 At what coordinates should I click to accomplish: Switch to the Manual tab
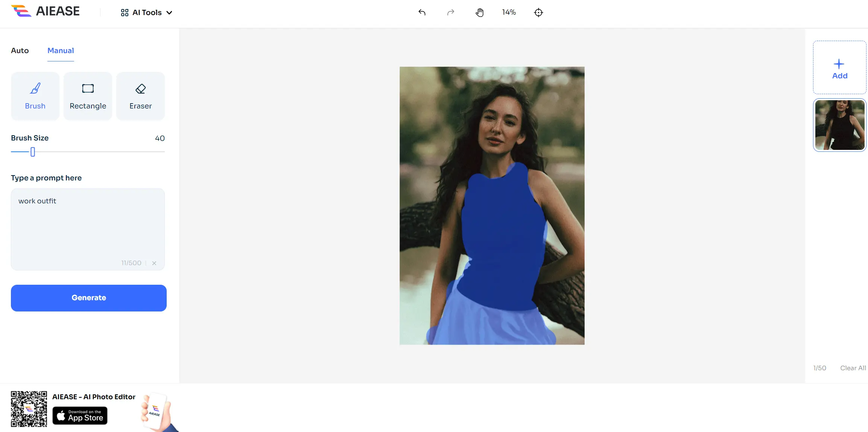click(61, 50)
